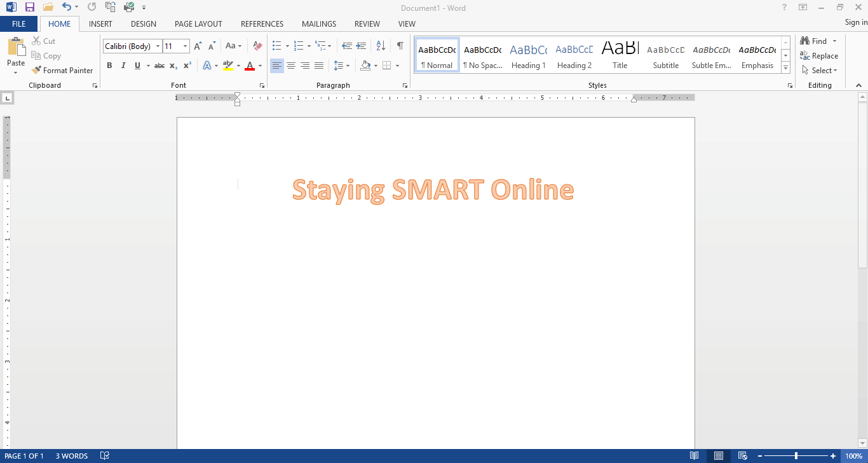Image resolution: width=868 pixels, height=463 pixels.
Task: Click the Clear All Formatting eraser icon
Action: 257,46
